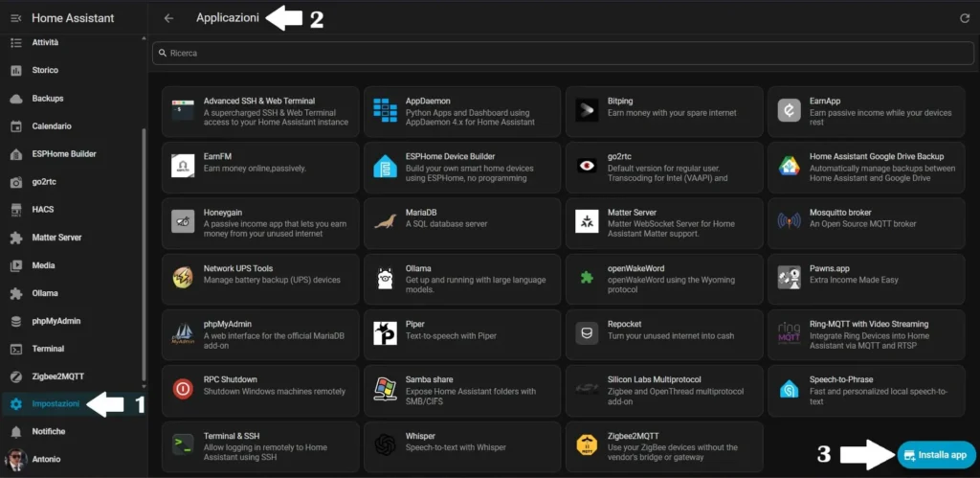Click the HACS sidebar icon
This screenshot has width=980, height=478.
(17, 210)
